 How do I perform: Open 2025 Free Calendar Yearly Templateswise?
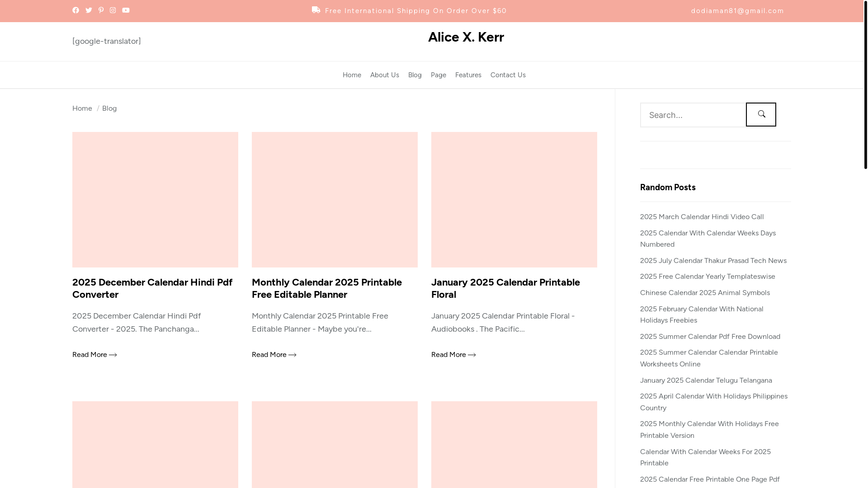click(708, 277)
